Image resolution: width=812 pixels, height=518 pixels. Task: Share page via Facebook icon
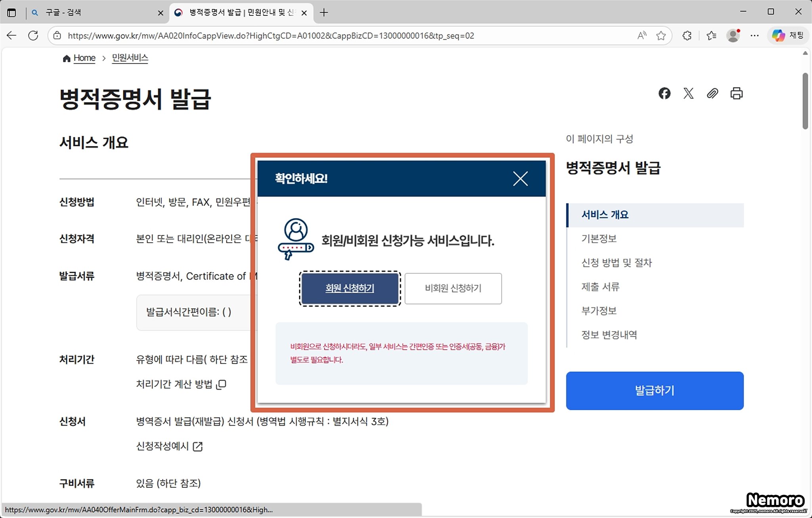[x=665, y=94]
